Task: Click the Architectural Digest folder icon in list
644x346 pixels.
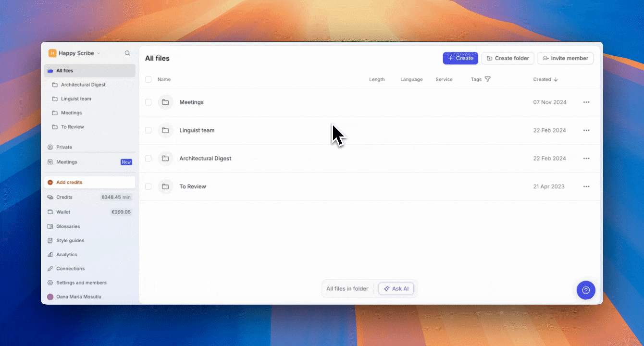Action: 165,159
